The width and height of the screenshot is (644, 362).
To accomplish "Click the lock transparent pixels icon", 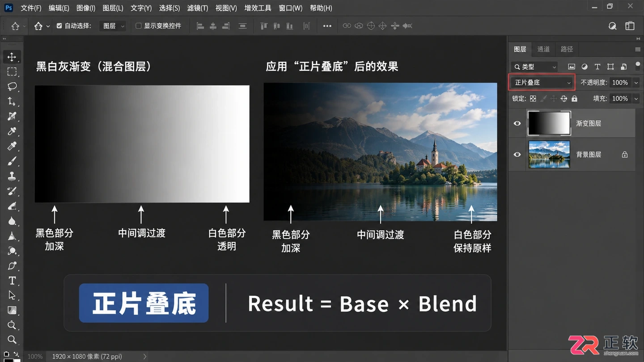I will point(533,98).
